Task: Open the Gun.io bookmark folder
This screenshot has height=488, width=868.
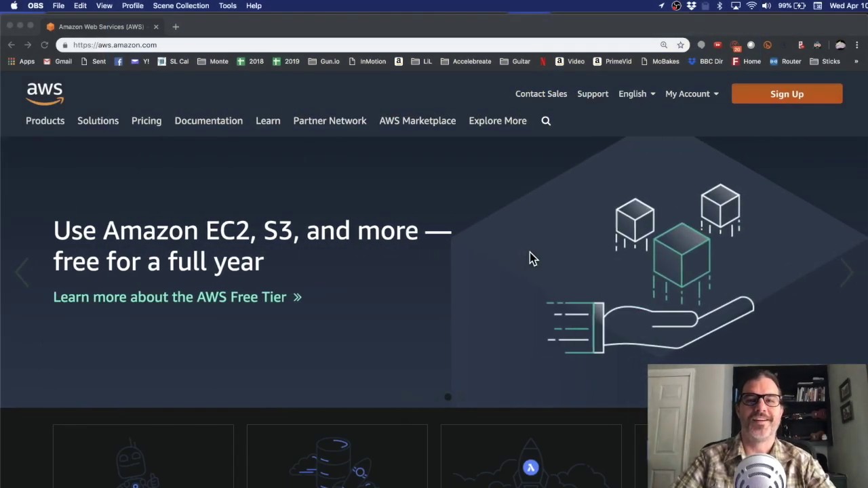Action: click(x=323, y=61)
